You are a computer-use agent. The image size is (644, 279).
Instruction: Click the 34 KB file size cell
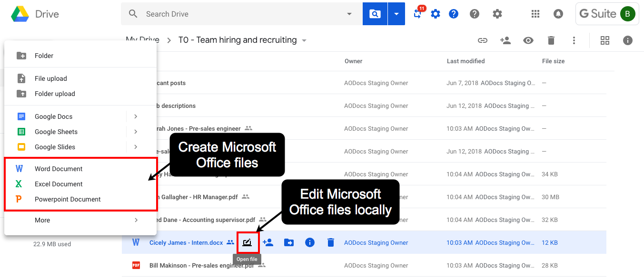pyautogui.click(x=550, y=174)
